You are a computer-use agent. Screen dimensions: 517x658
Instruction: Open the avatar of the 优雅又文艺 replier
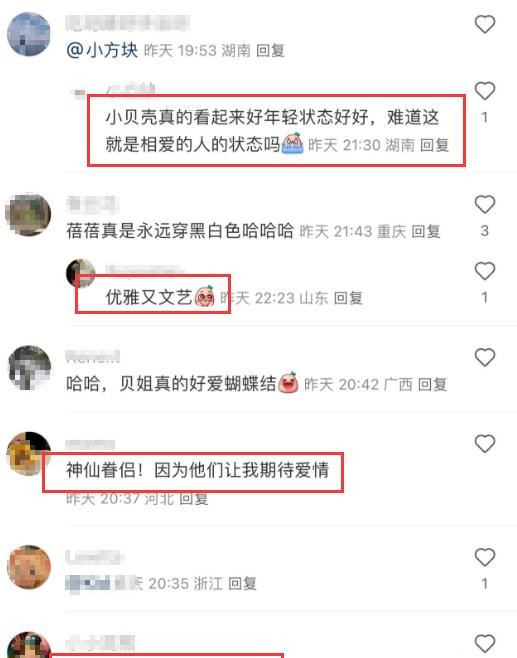[x=81, y=274]
